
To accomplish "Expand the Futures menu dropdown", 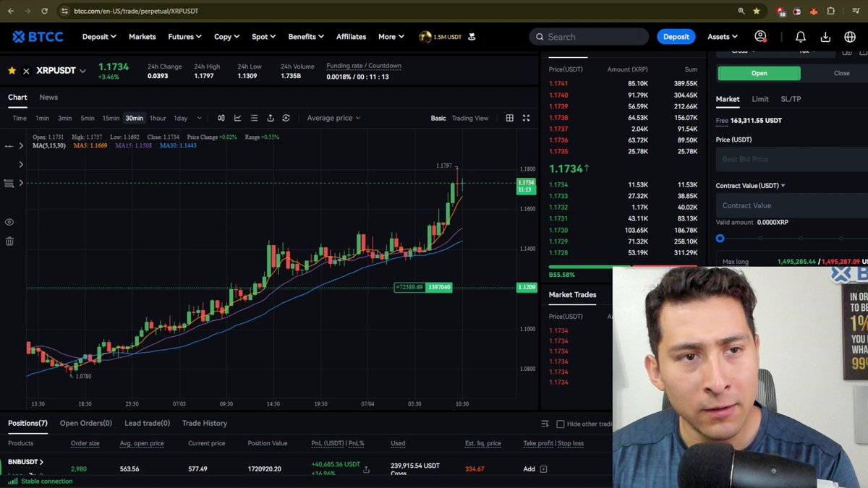I will tap(185, 37).
